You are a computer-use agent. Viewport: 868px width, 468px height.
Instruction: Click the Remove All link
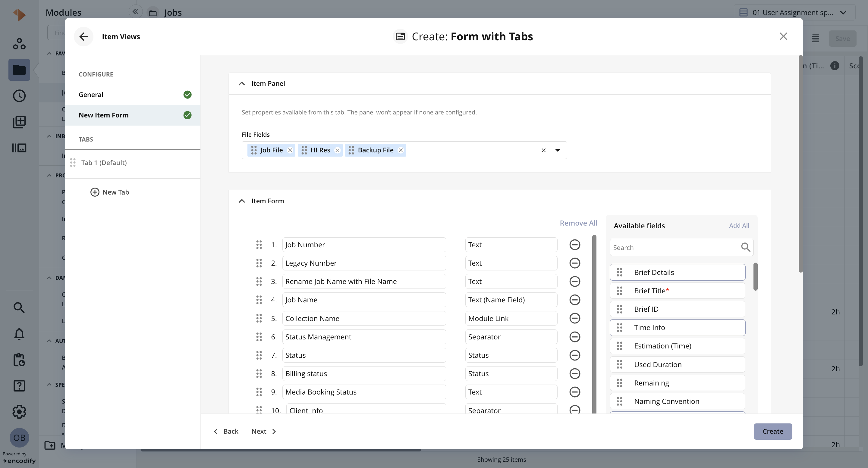578,223
